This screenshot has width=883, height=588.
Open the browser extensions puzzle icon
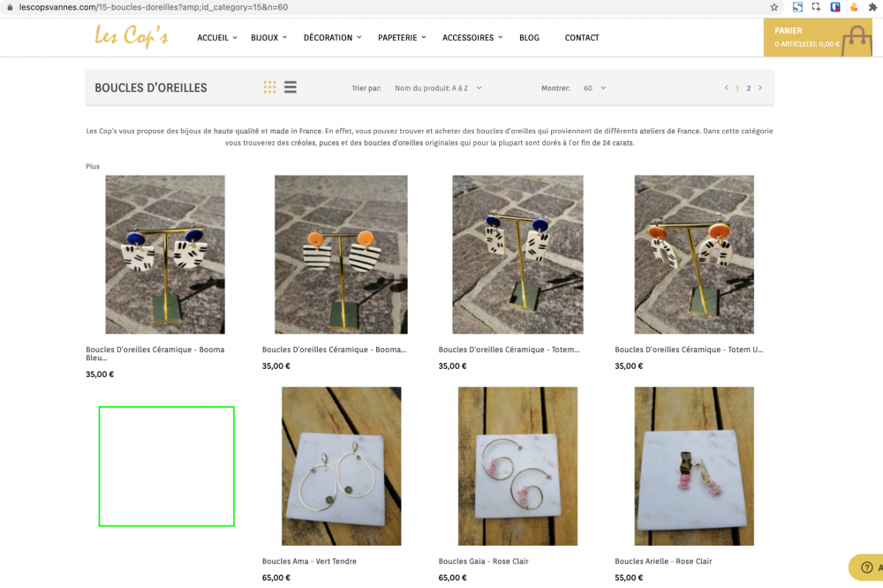pyautogui.click(x=873, y=7)
